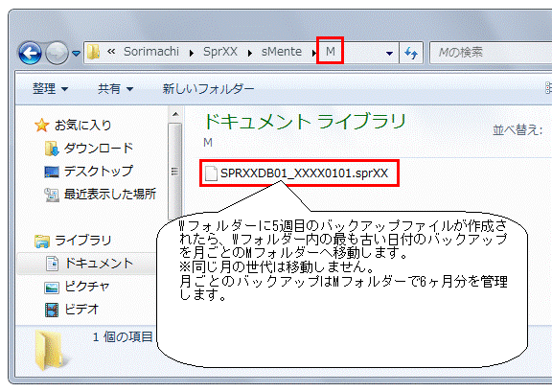Open the 整理 menu
This screenshot has width=552, height=392.
[50, 89]
